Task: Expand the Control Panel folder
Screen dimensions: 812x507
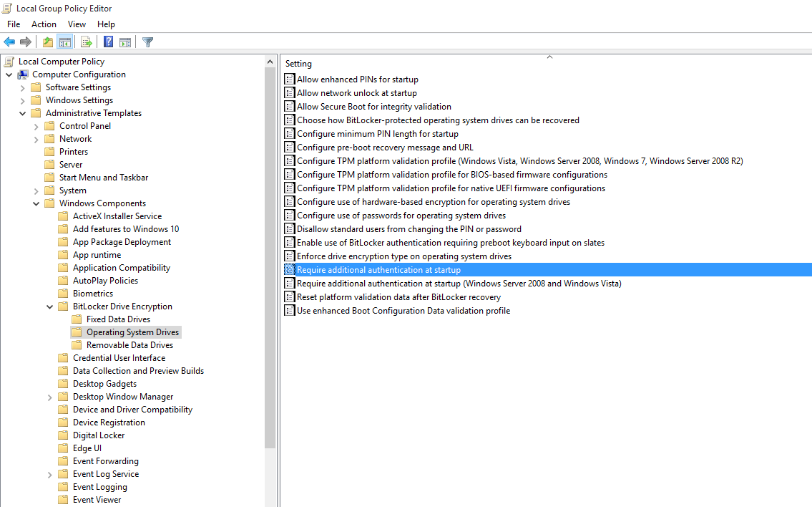Action: pyautogui.click(x=36, y=127)
